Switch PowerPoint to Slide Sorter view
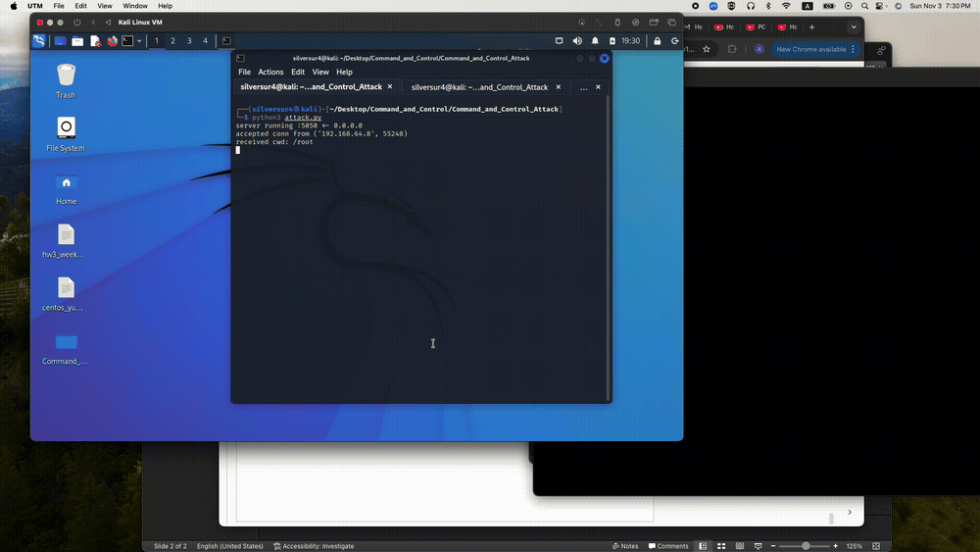980x552 pixels. point(721,546)
